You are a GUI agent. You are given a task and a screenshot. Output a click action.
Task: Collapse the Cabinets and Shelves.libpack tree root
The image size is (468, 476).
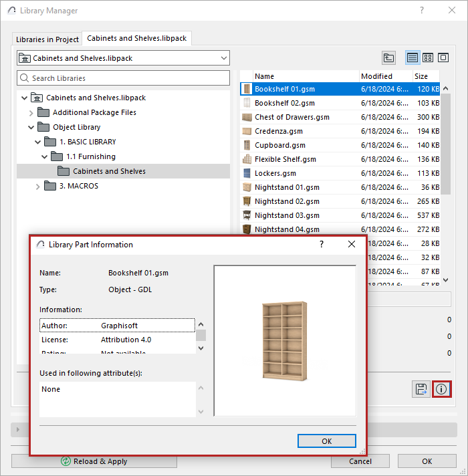tap(24, 98)
